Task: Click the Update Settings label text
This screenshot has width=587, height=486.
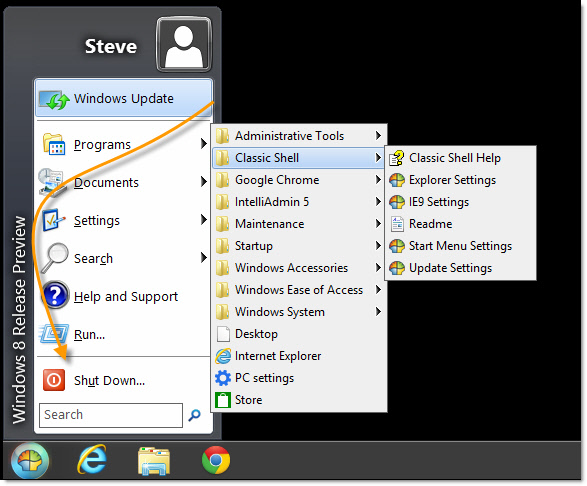Action: pos(451,268)
